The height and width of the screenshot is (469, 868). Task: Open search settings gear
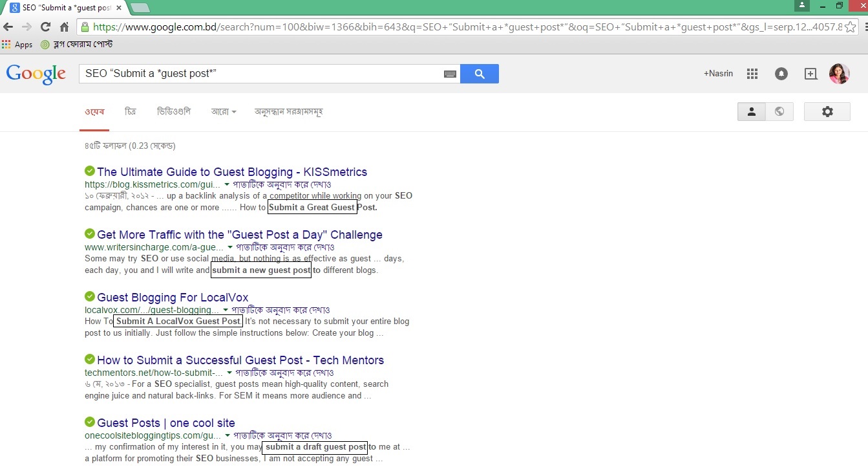[x=827, y=112]
